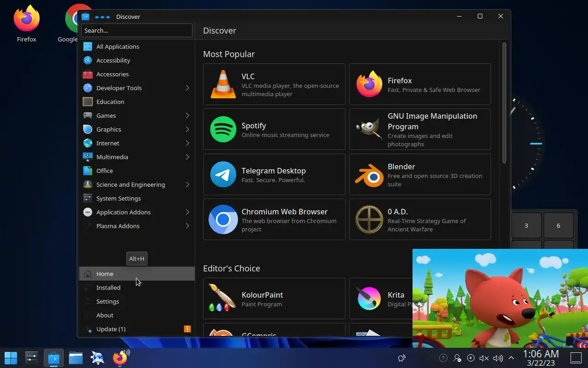Select the Office category icon

coord(87,171)
